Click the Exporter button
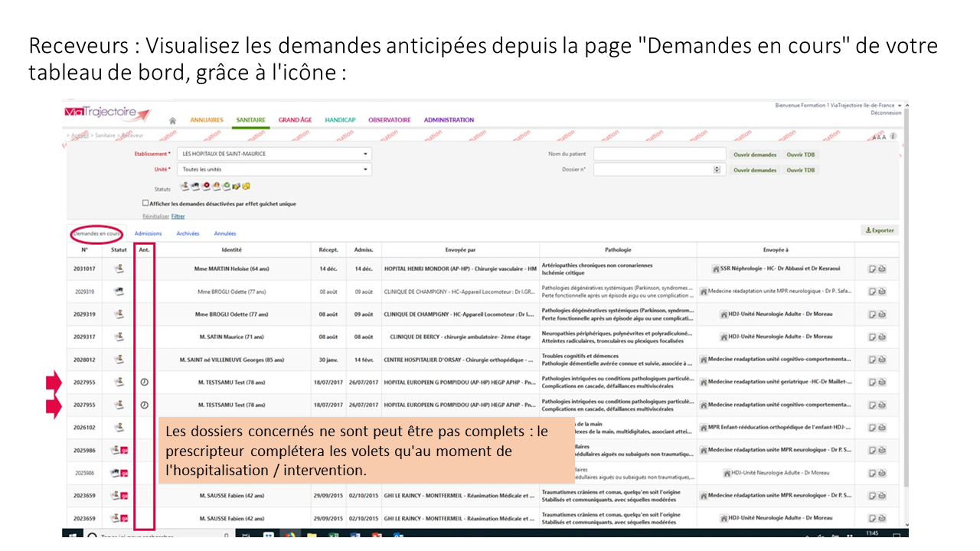The width and height of the screenshot is (980, 551). click(879, 230)
